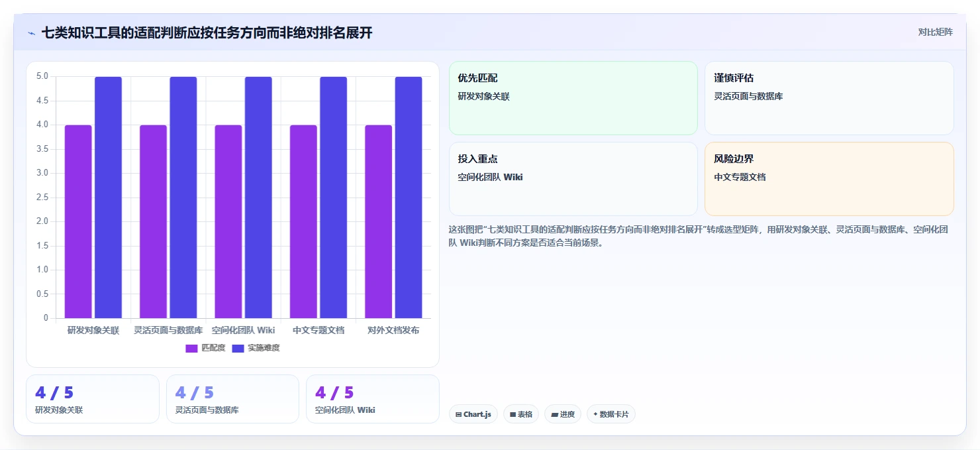Click the 对比矩阵 label in the header
The width and height of the screenshot is (980, 450).
(935, 32)
